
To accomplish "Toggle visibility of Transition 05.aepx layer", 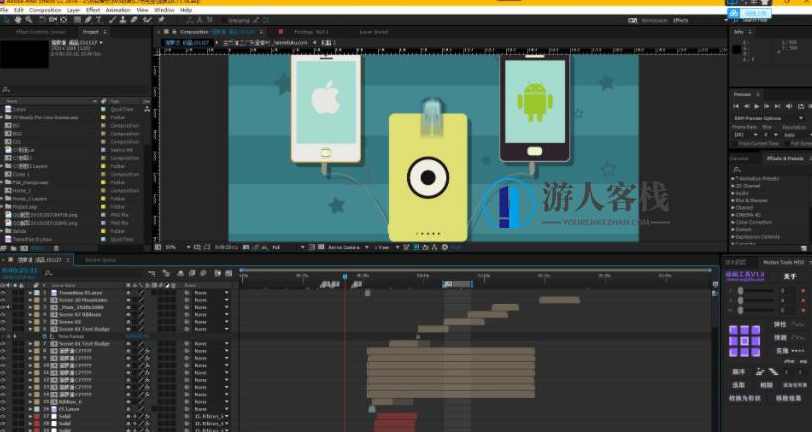I will click(x=4, y=292).
